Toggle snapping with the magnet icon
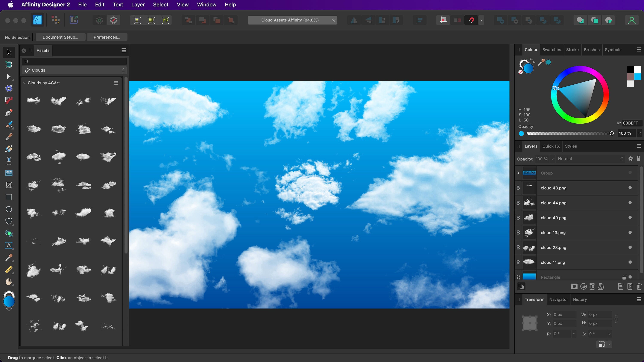Viewport: 644px width, 362px height. click(471, 20)
